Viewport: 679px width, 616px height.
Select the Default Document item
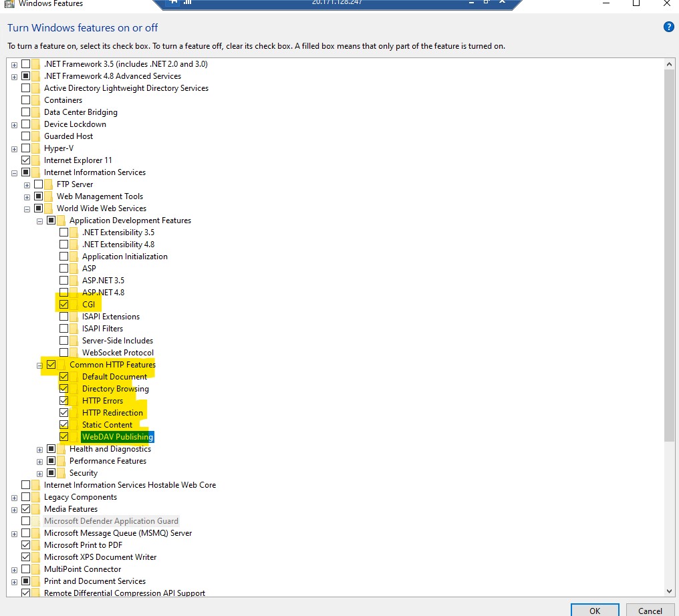tap(114, 377)
